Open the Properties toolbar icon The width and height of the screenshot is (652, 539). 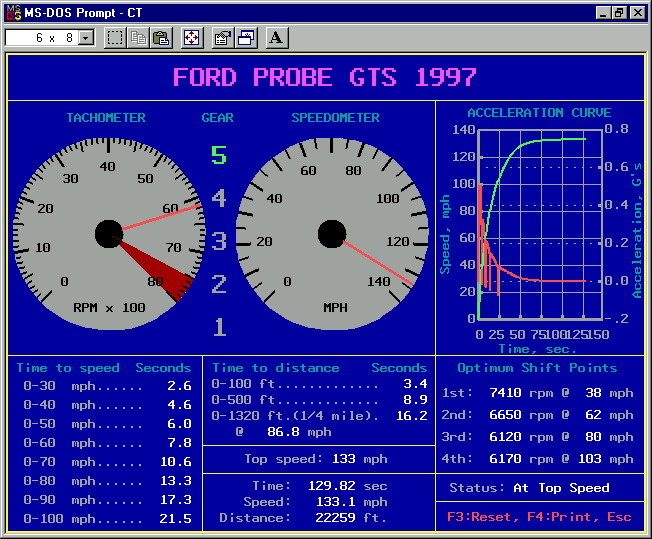(222, 38)
